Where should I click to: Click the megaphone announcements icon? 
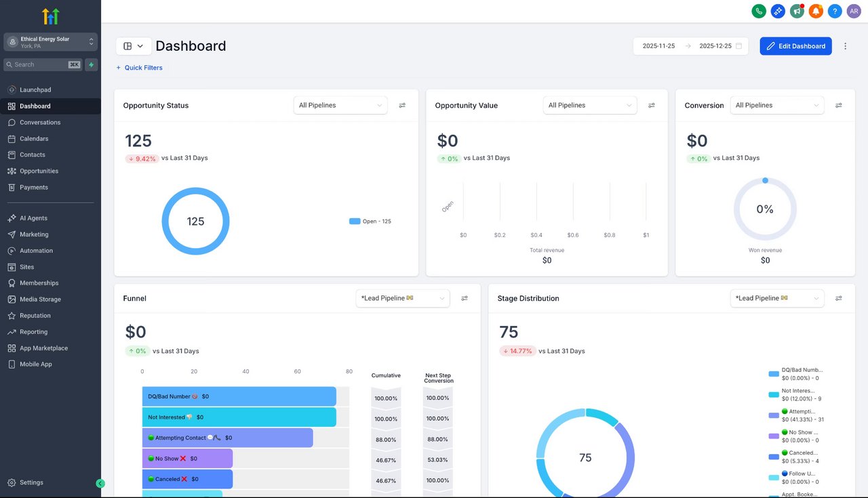click(x=797, y=11)
